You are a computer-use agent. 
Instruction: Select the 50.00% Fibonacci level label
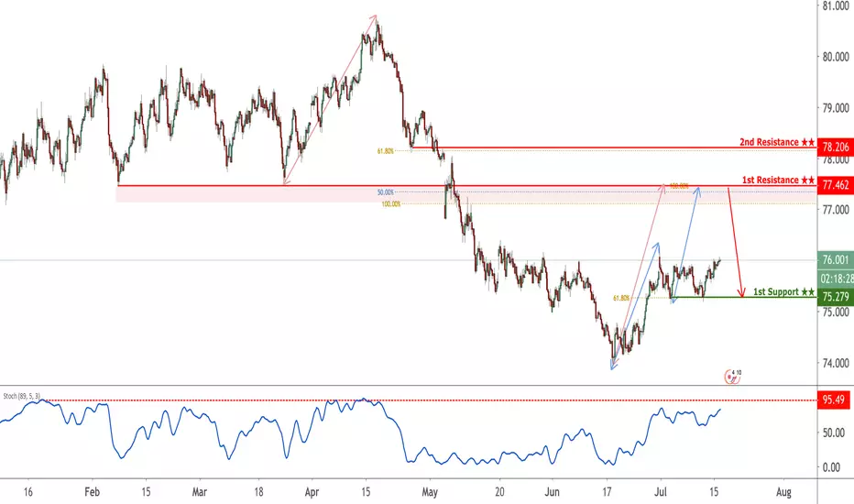385,192
